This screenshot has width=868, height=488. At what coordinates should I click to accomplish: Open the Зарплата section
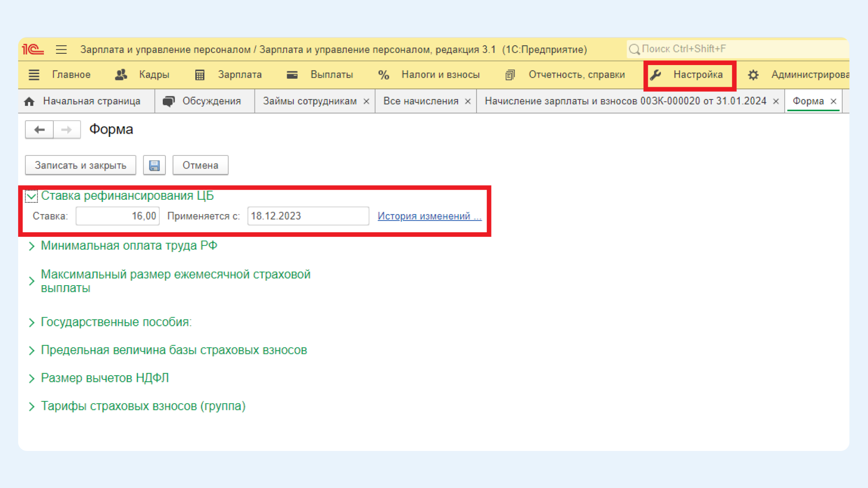click(x=240, y=75)
